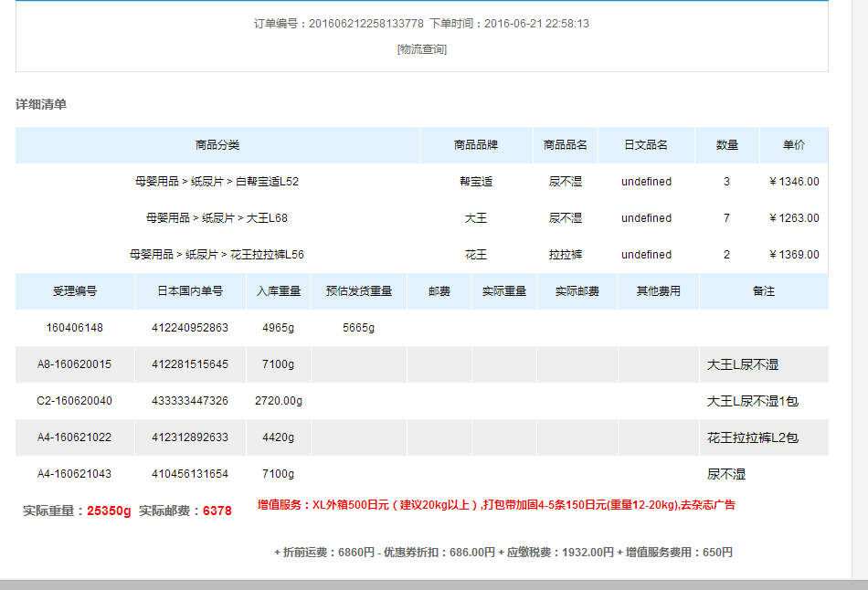Select category 母婴用品 > 纸尿片 > 白帮宝适L52
This screenshot has height=590, width=868.
pos(217,182)
